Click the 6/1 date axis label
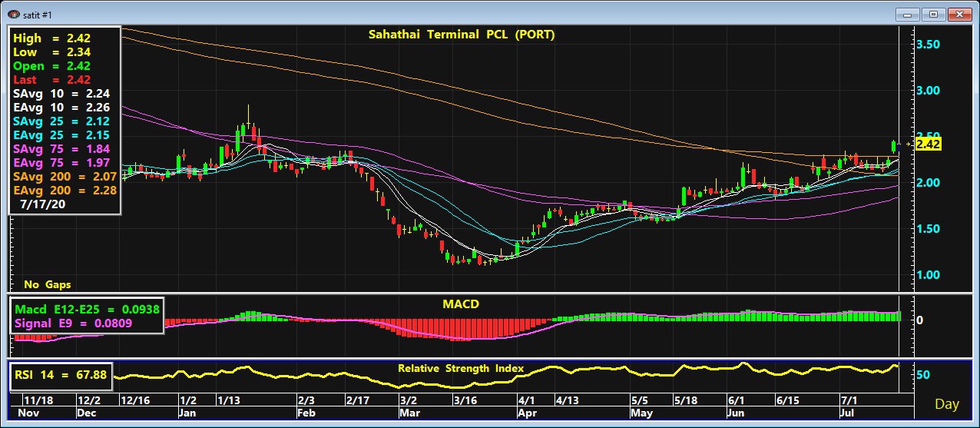 736,400
